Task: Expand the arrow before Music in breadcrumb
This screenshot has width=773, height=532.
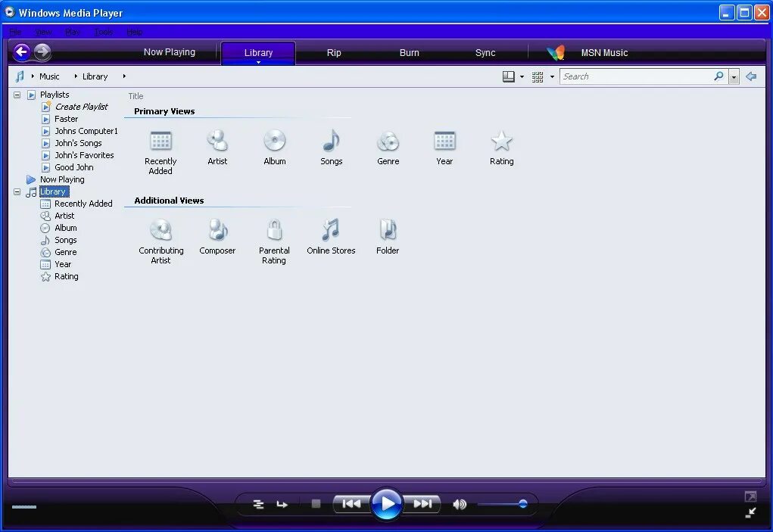Action: (33, 76)
